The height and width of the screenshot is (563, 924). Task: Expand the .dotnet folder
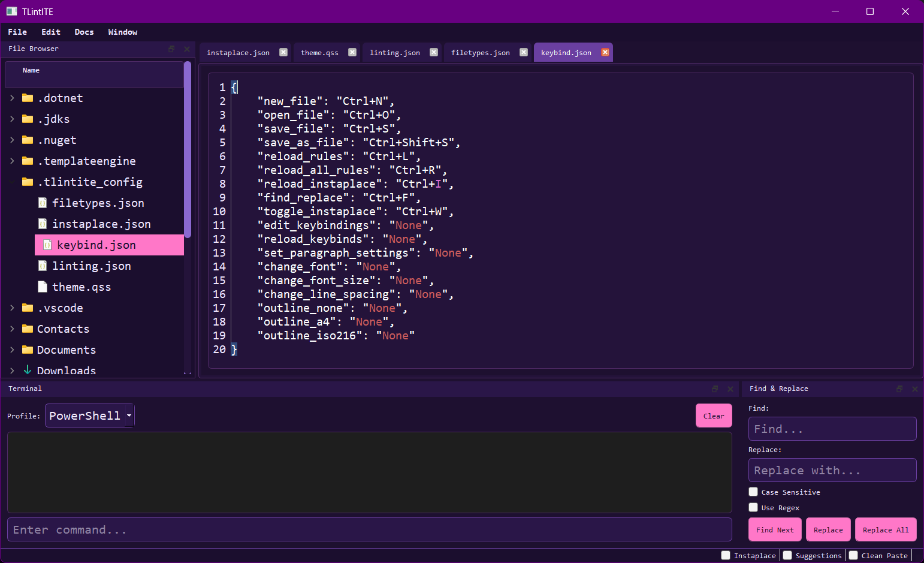tap(12, 98)
